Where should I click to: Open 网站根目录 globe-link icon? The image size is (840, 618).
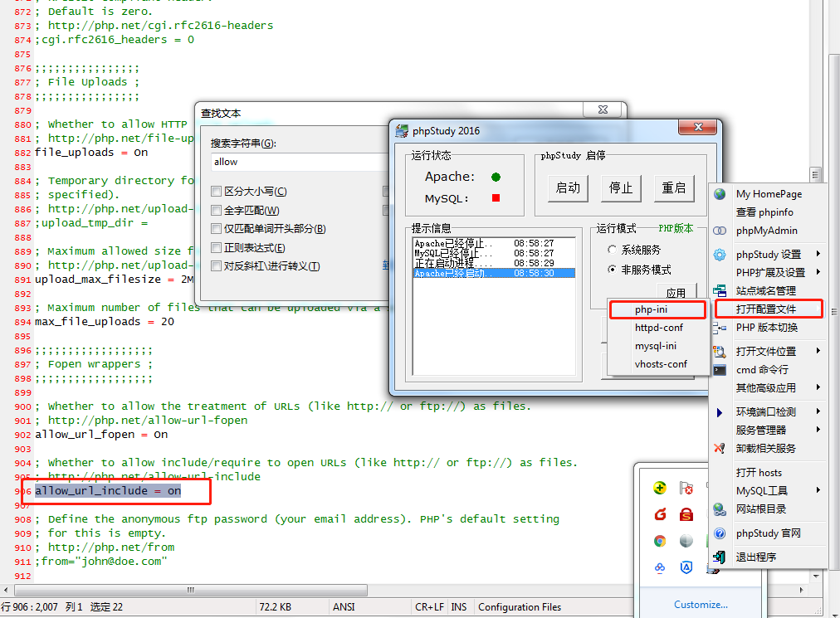(720, 509)
